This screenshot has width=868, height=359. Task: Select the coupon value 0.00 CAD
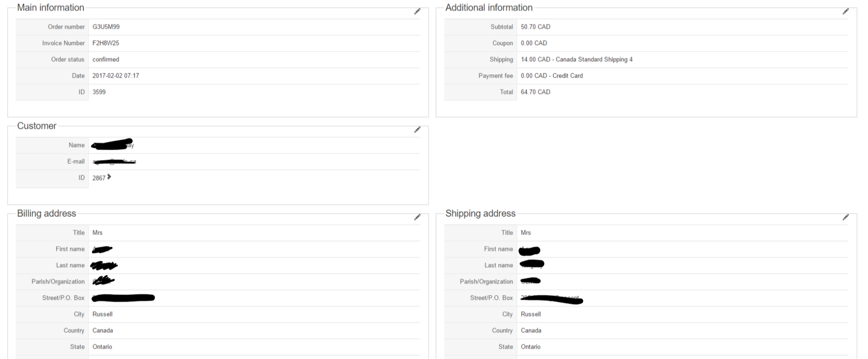pyautogui.click(x=534, y=43)
